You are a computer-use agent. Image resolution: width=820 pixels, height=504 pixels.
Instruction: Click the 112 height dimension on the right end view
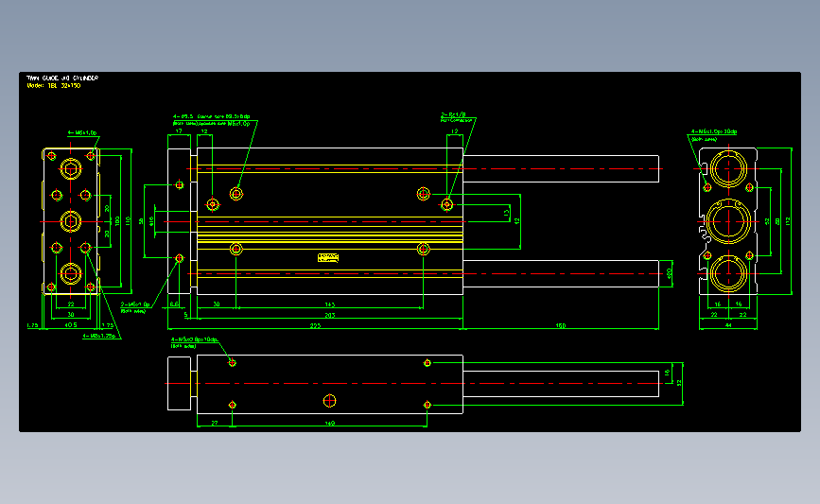click(x=788, y=221)
